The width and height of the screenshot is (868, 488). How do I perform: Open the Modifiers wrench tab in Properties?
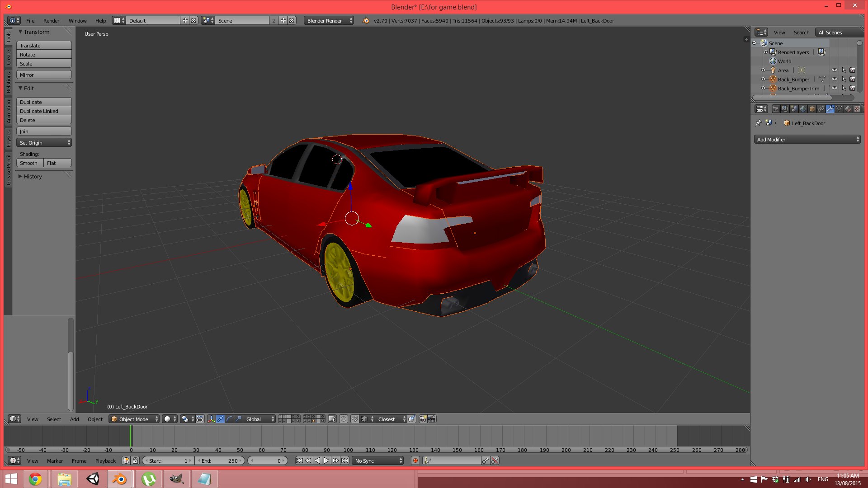830,109
